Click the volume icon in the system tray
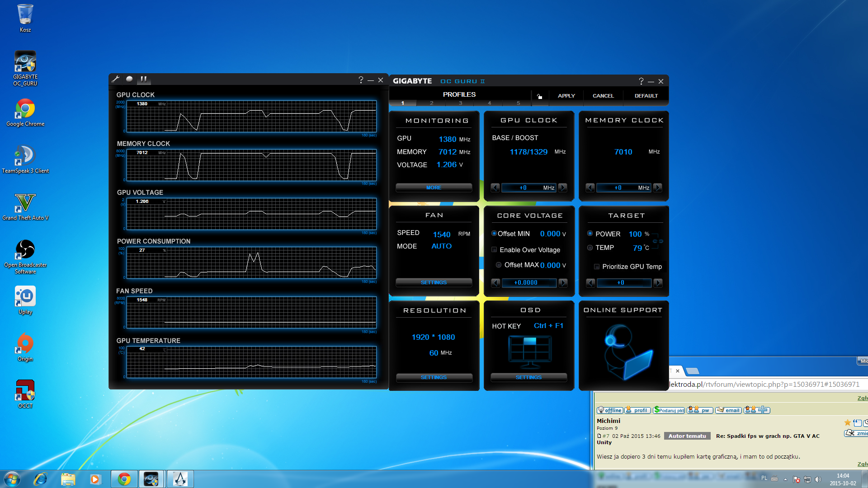 [x=818, y=479]
